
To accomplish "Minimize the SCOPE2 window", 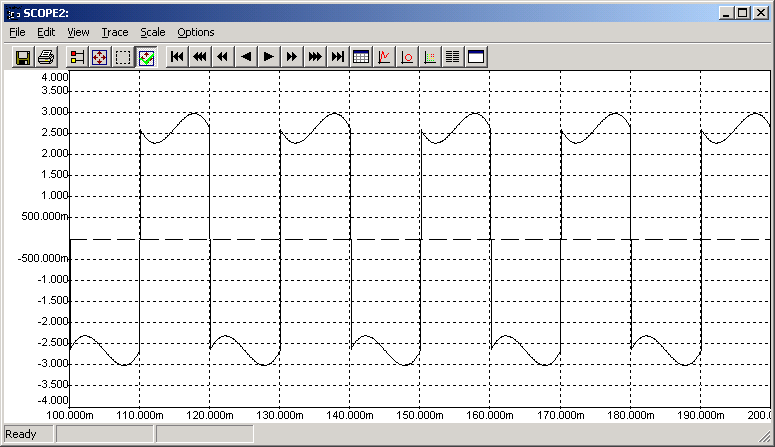I will point(726,13).
